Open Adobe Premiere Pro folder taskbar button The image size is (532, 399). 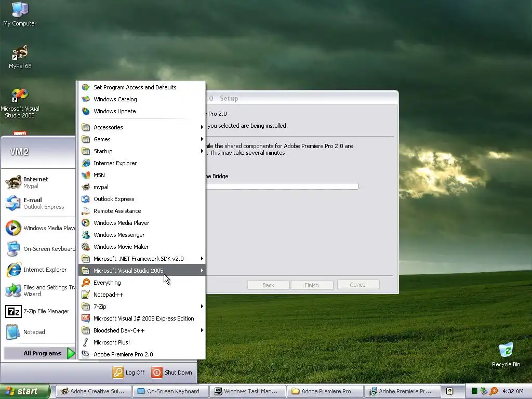325,391
